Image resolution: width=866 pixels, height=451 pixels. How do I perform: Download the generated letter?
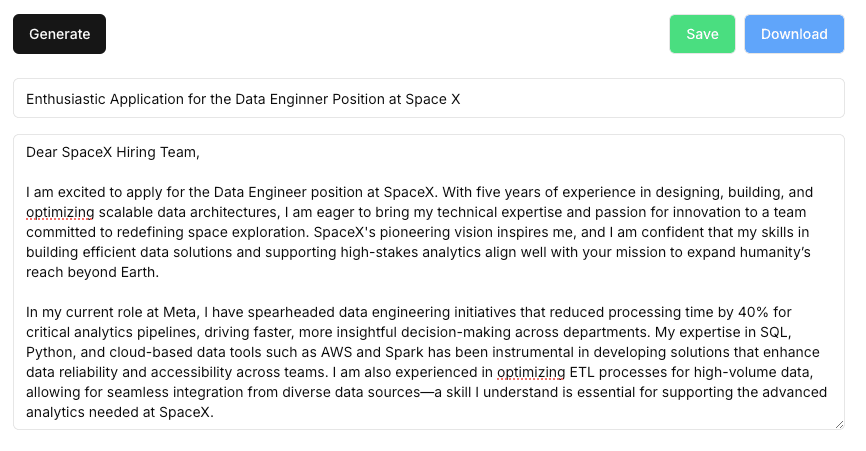point(794,34)
